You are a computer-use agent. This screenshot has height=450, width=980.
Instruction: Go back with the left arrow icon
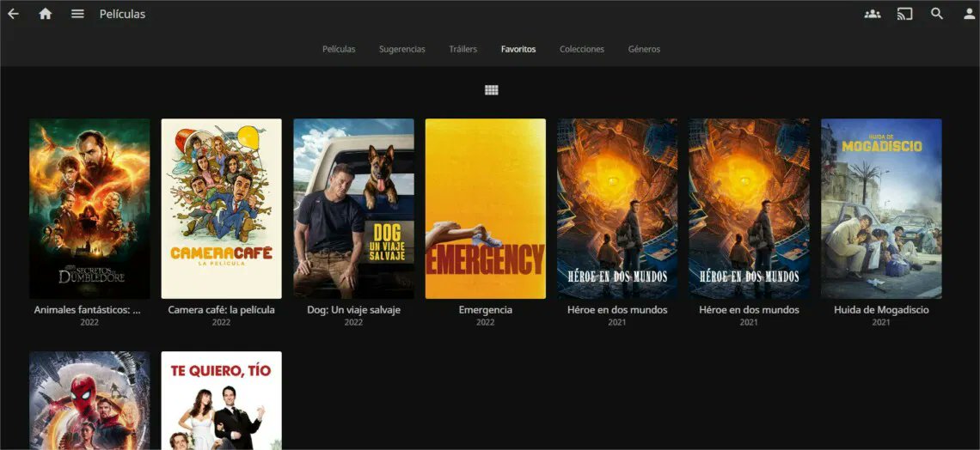point(13,14)
